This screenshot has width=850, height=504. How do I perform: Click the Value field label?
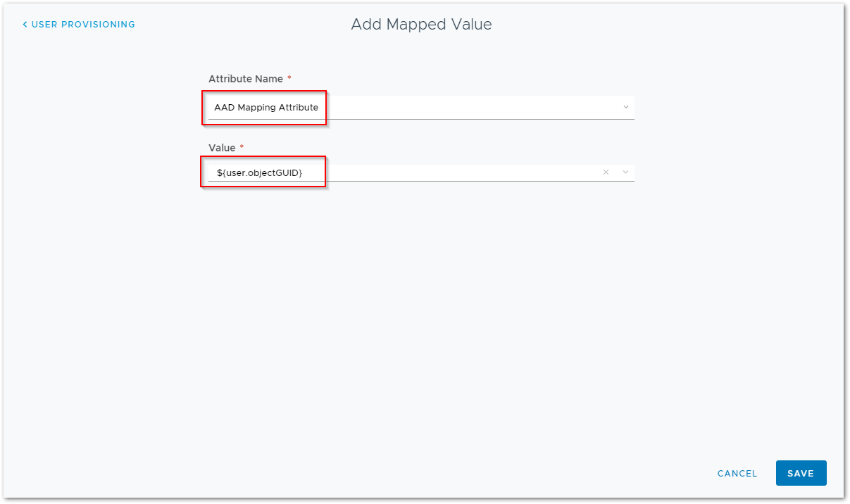222,148
